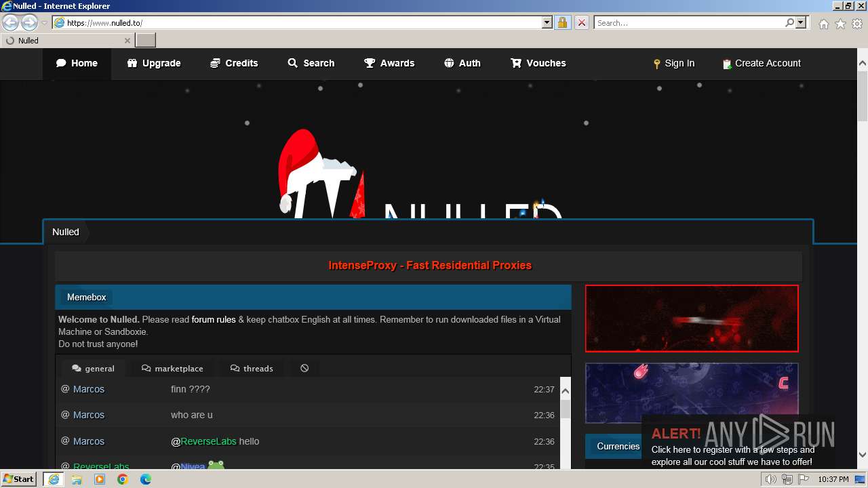Image resolution: width=868 pixels, height=488 pixels.
Task: Open the forum rules link
Action: click(x=214, y=319)
